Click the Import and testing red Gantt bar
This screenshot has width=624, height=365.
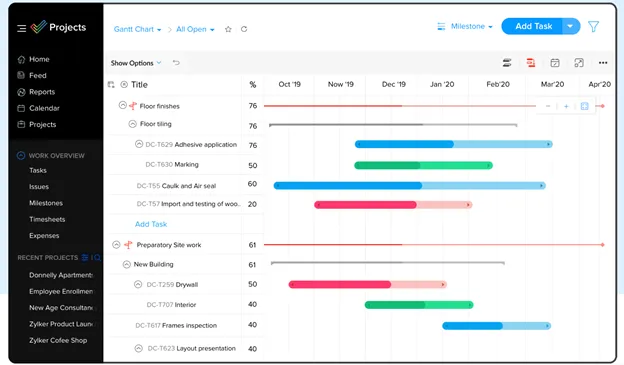(x=393, y=205)
